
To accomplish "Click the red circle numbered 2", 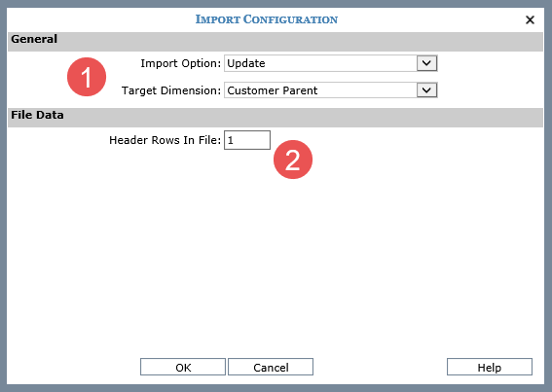I will 293,160.
